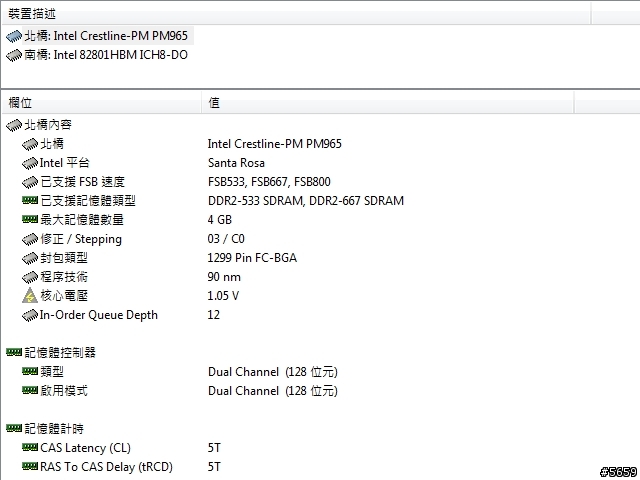This screenshot has width=640, height=480.
Task: Click the chip icon next to 北橋 field
Action: click(x=30, y=144)
